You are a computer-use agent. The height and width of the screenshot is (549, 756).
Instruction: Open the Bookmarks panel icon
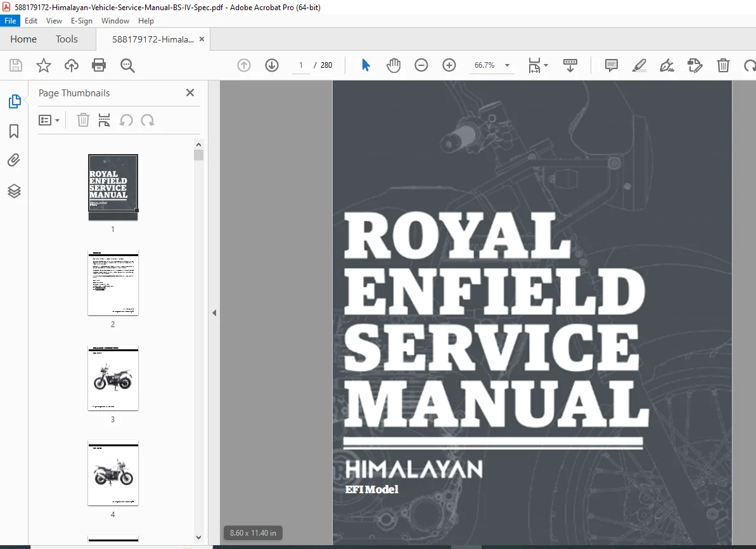tap(14, 131)
